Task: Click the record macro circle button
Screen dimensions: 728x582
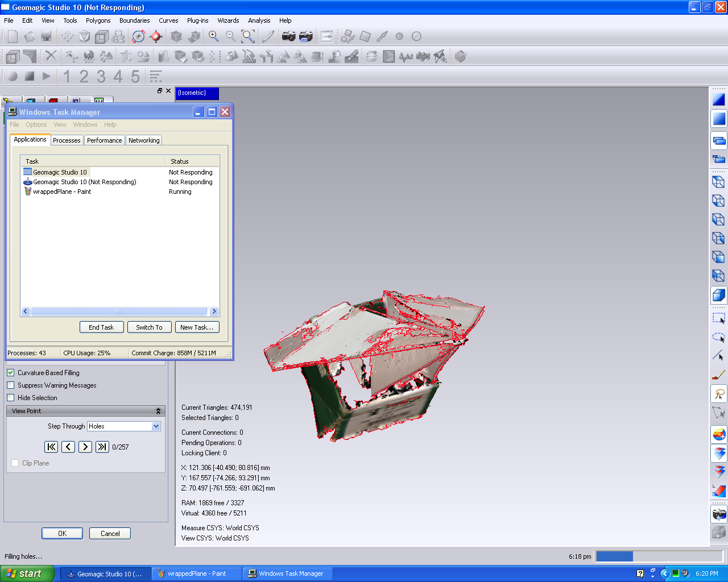Action: (x=13, y=76)
